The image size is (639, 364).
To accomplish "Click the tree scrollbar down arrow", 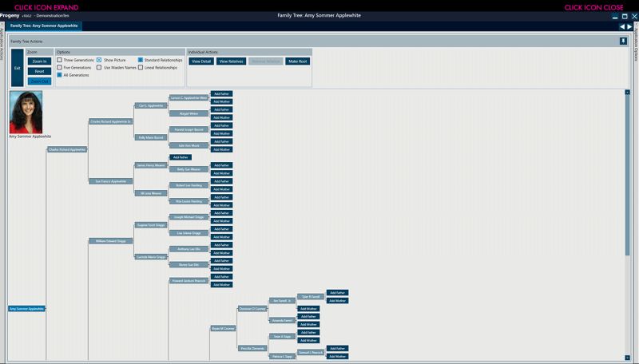I will [628, 358].
